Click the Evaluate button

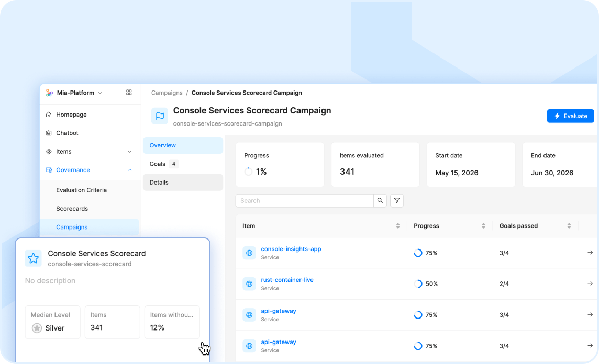[x=570, y=116]
